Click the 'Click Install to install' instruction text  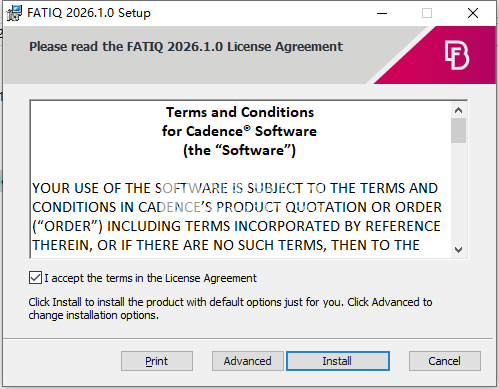pyautogui.click(x=230, y=308)
